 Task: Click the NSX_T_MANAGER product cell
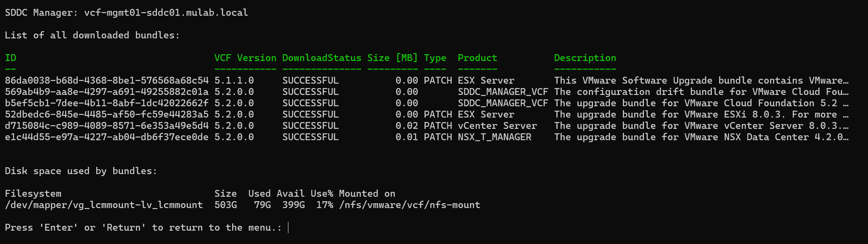tap(494, 137)
